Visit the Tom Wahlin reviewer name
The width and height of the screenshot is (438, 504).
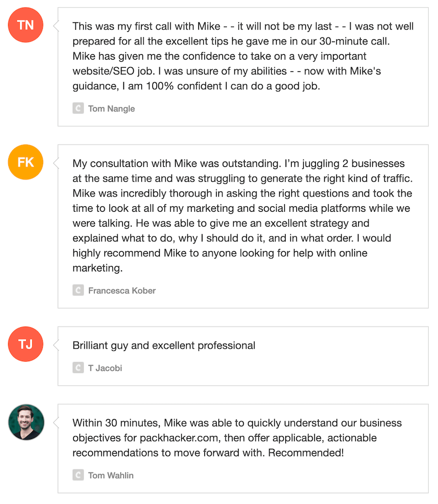(111, 475)
